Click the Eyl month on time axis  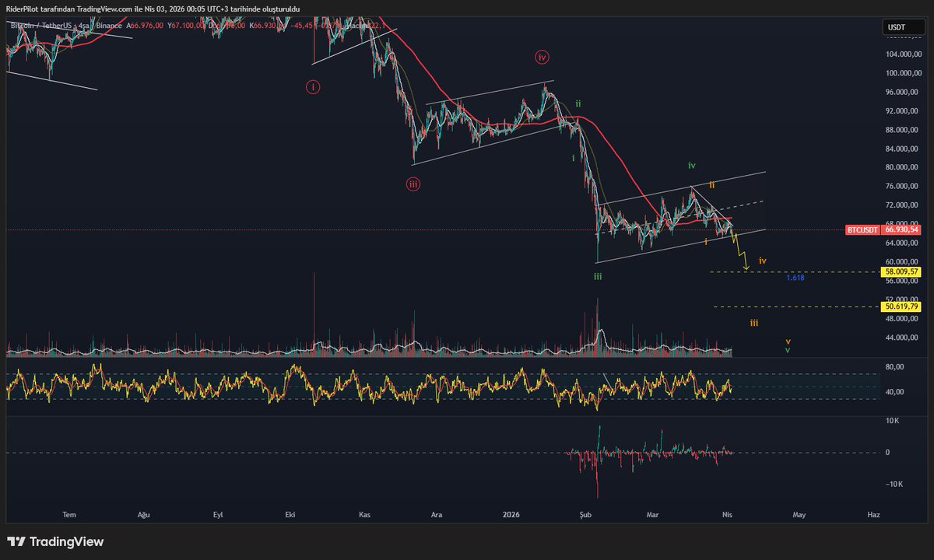218,515
